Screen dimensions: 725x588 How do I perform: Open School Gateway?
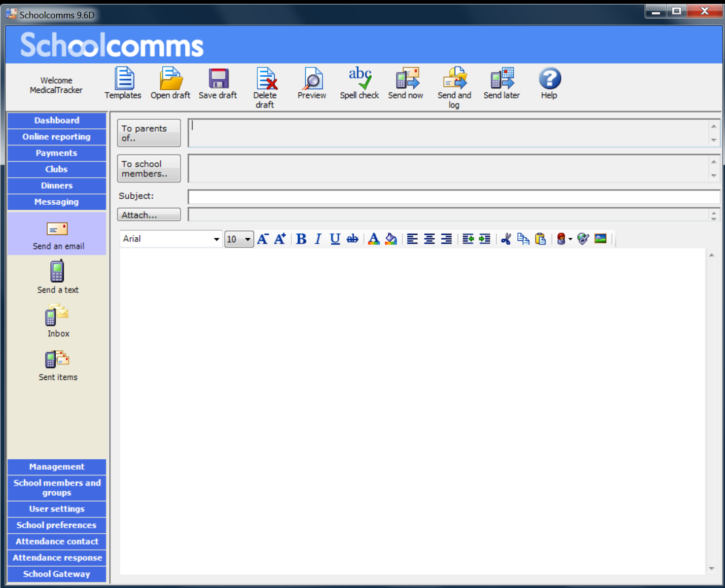(x=57, y=574)
